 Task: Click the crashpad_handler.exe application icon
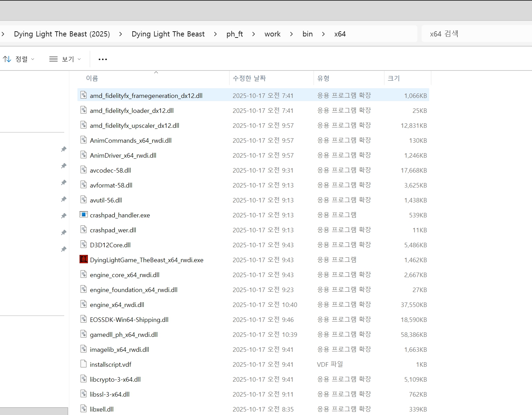[83, 215]
